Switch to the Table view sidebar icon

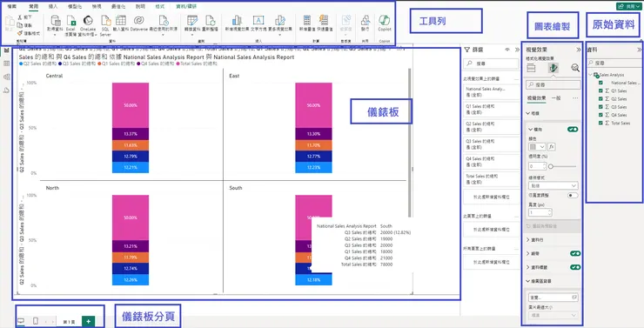(x=7, y=64)
